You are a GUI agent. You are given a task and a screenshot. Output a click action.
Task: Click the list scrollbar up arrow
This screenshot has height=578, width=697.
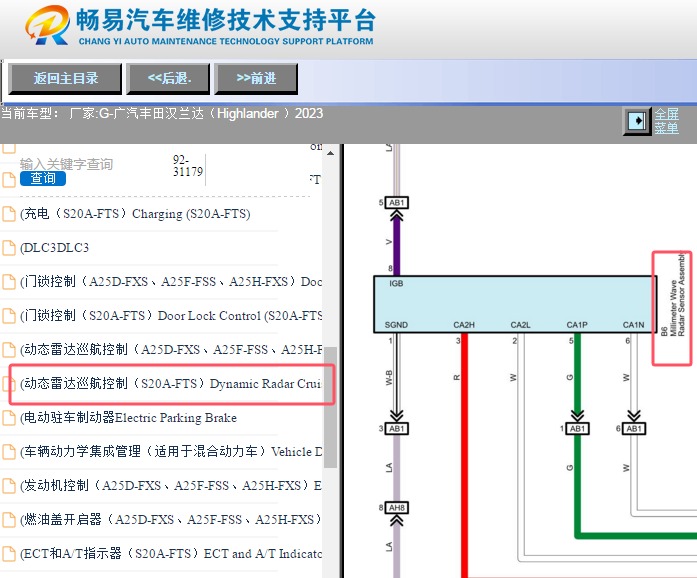coord(330,153)
